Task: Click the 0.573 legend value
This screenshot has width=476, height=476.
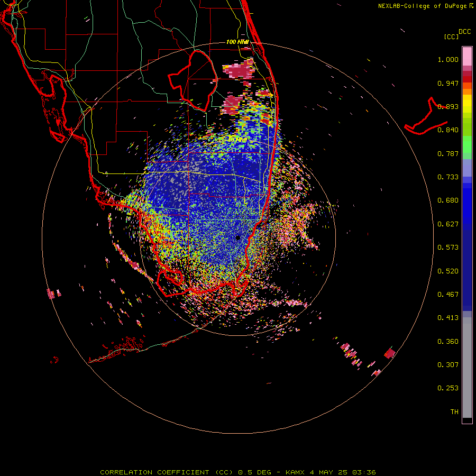Action: coord(448,248)
